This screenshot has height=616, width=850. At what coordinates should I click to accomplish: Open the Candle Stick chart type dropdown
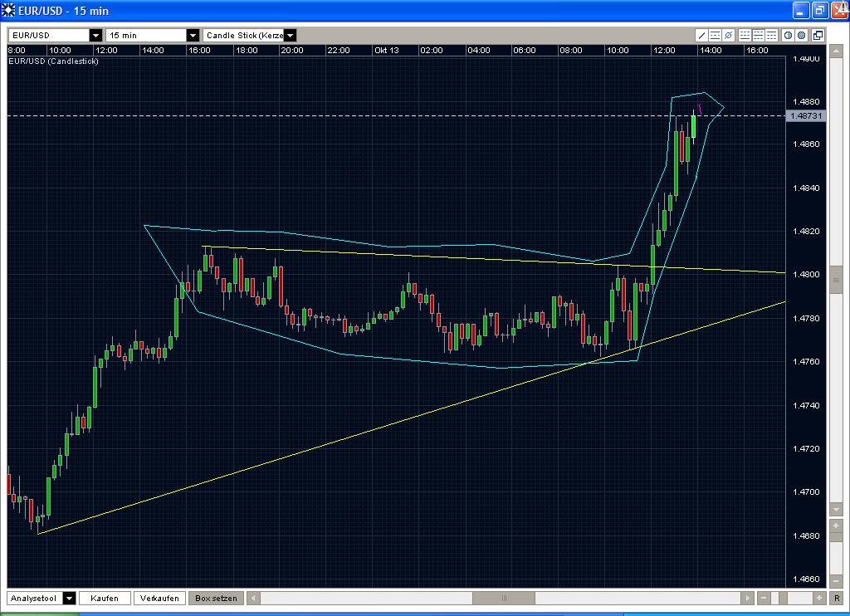pos(290,35)
